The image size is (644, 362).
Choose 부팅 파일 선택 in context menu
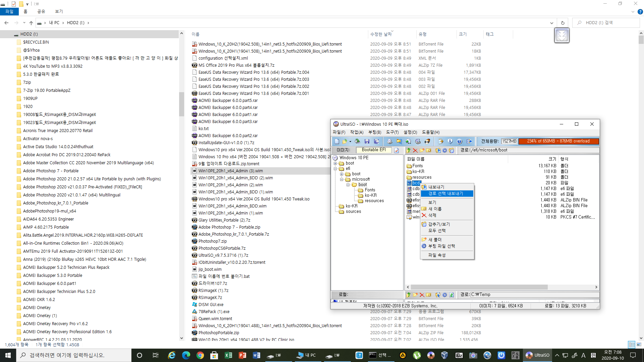[x=447, y=246]
